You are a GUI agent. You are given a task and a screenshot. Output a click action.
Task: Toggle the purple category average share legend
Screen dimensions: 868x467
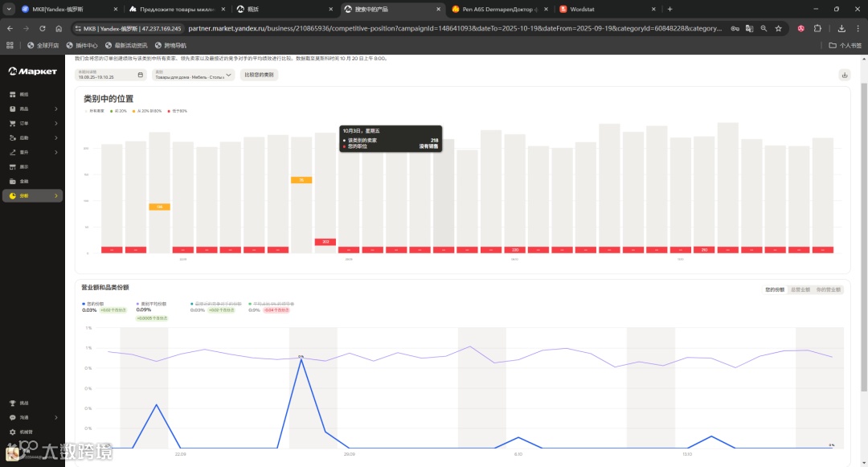pyautogui.click(x=151, y=304)
